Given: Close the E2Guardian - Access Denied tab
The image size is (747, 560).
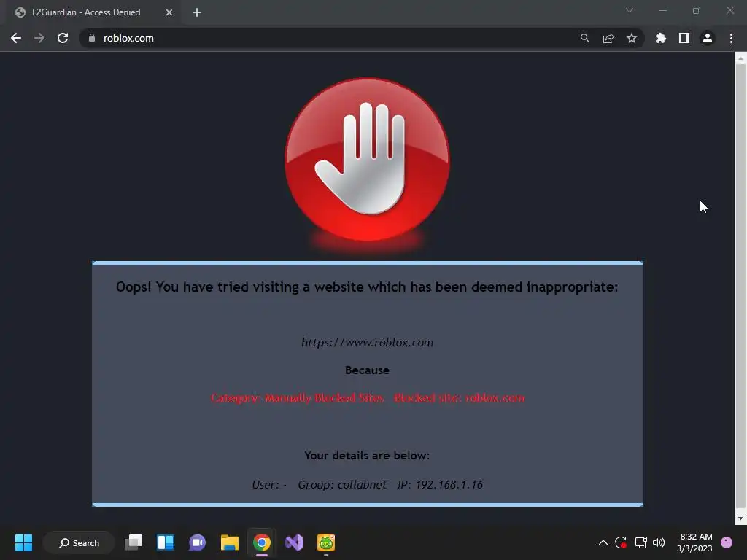Looking at the screenshot, I should pos(169,12).
